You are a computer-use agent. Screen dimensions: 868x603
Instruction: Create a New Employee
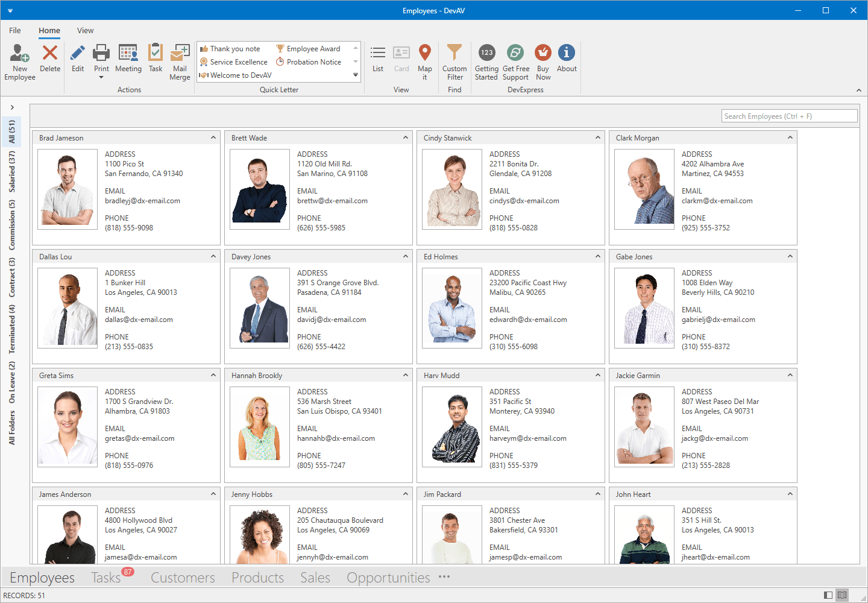[19, 60]
